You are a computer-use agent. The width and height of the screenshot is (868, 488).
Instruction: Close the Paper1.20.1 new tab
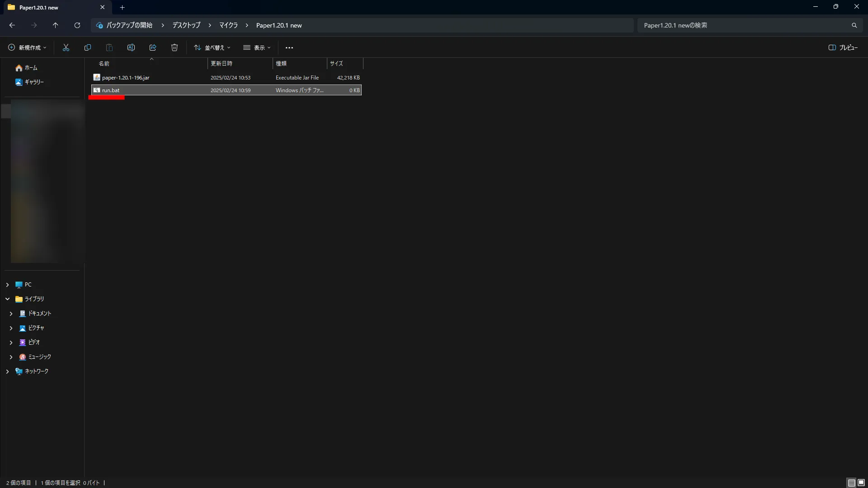(102, 7)
